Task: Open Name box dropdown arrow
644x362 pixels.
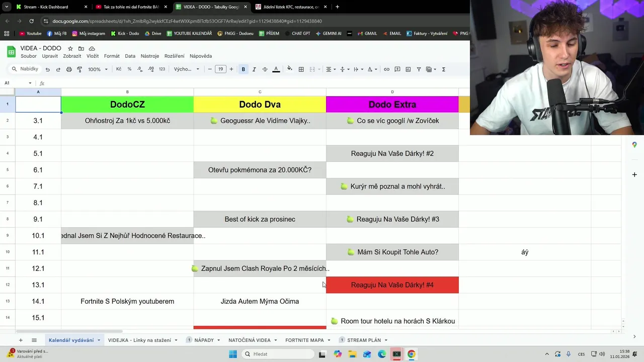Action: 30,83
